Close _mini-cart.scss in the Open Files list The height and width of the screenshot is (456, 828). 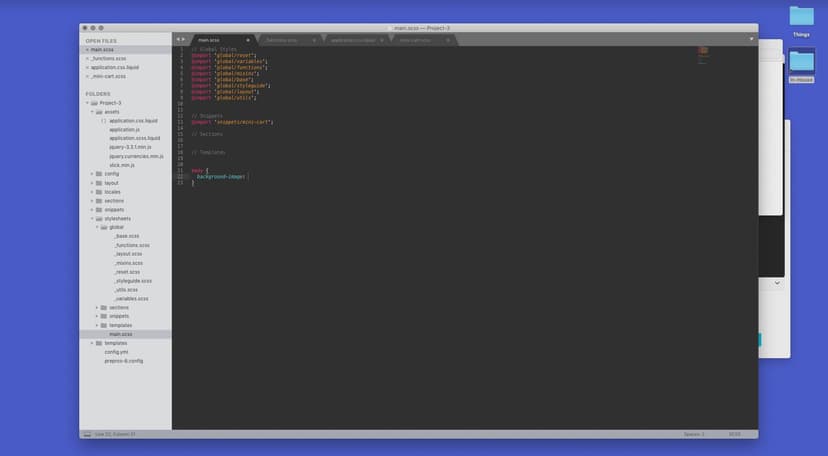(x=87, y=77)
